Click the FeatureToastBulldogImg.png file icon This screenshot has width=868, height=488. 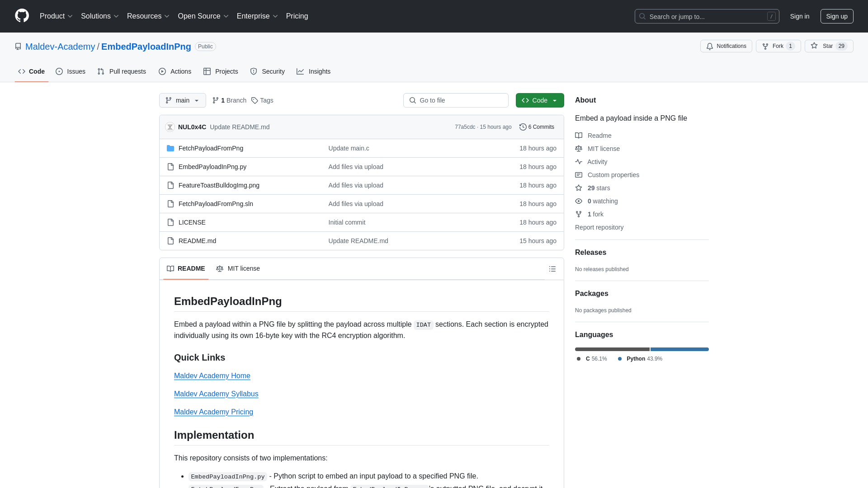coord(170,185)
